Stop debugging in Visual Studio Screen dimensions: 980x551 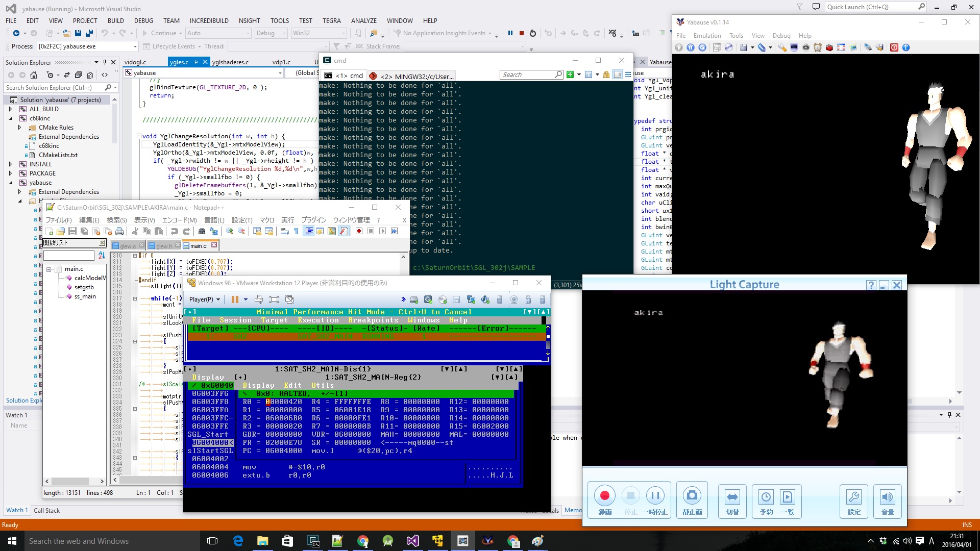click(x=521, y=33)
